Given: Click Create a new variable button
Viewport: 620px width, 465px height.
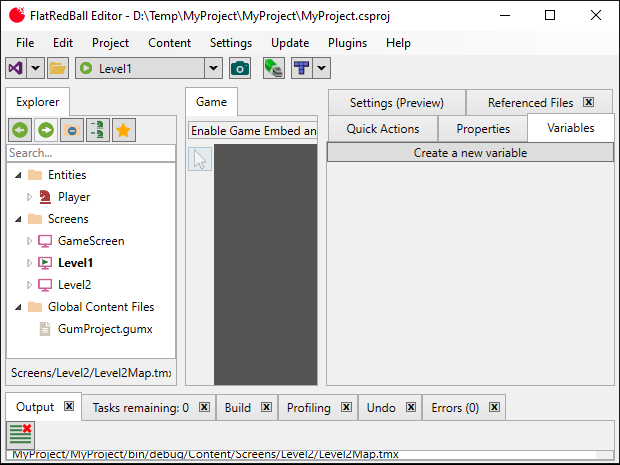Looking at the screenshot, I should tap(470, 153).
